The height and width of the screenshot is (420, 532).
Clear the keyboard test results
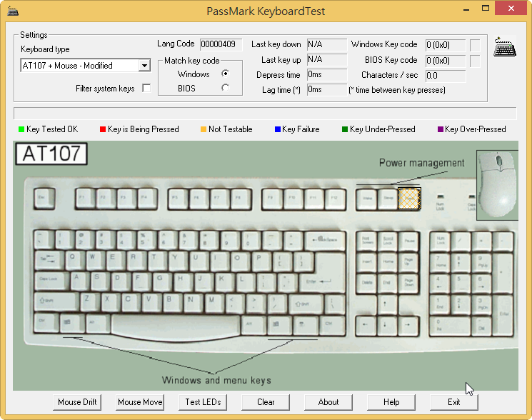pyautogui.click(x=266, y=402)
